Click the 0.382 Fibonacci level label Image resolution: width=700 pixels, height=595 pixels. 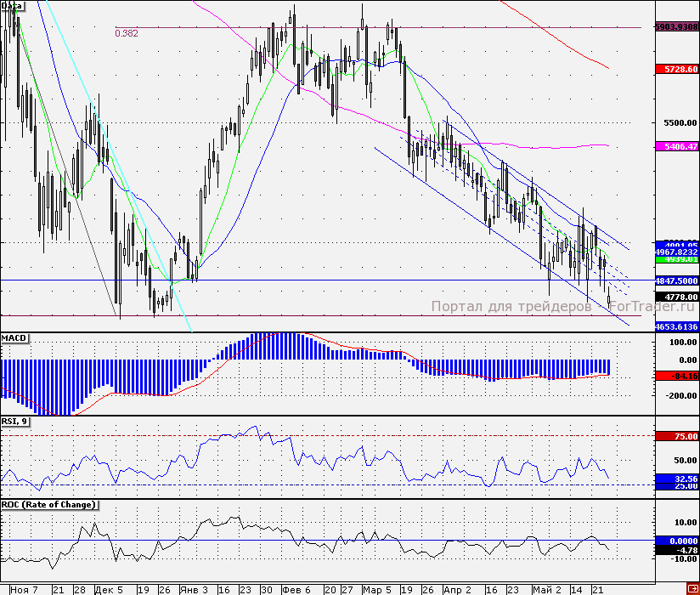coord(127,33)
